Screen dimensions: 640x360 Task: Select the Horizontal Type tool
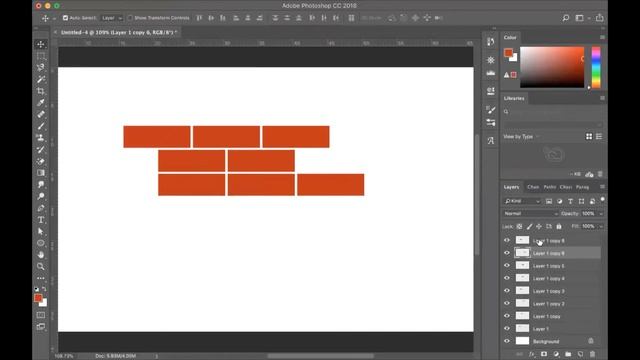41,220
